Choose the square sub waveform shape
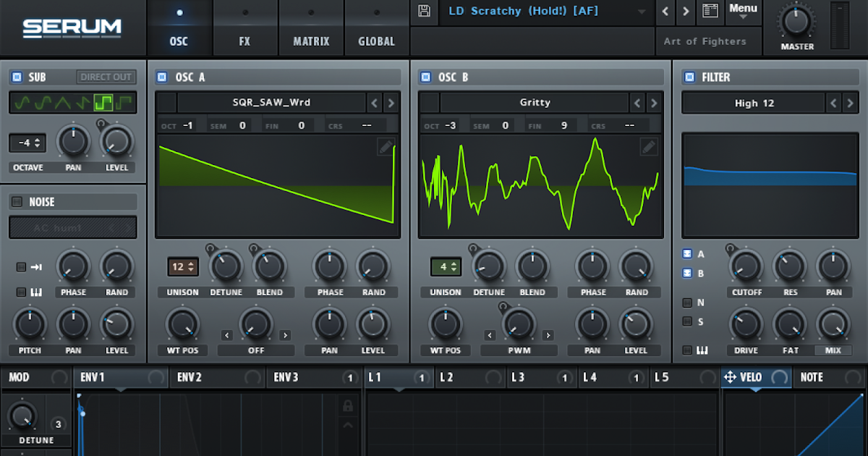Image resolution: width=868 pixels, height=456 pixels. coord(103,103)
